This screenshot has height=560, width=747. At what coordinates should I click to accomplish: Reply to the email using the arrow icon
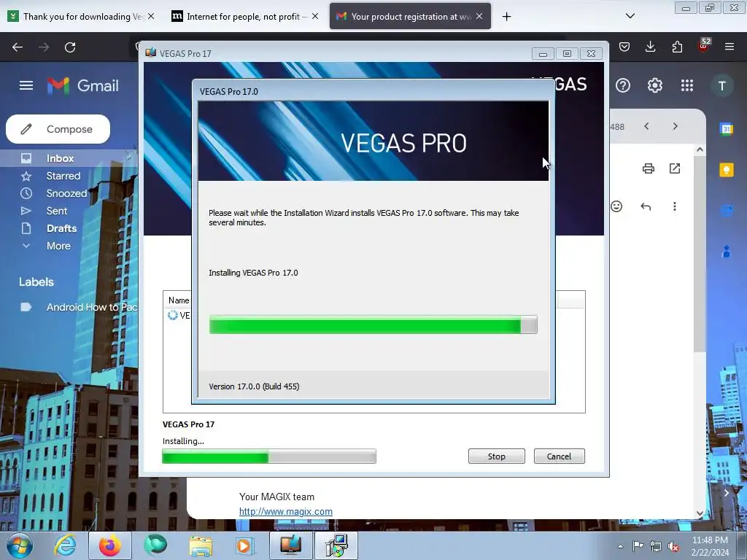[646, 206]
